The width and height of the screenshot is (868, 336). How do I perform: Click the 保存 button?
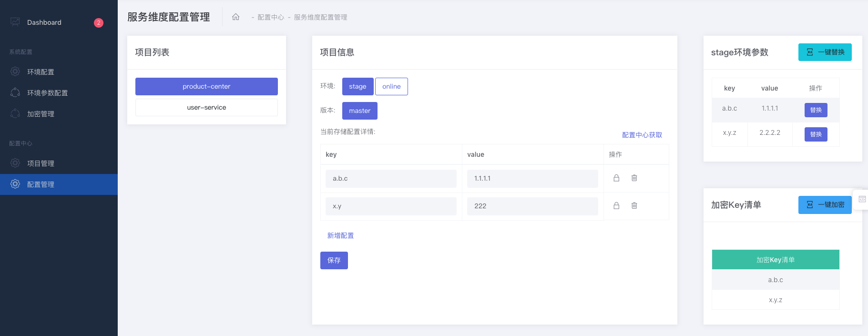334,260
